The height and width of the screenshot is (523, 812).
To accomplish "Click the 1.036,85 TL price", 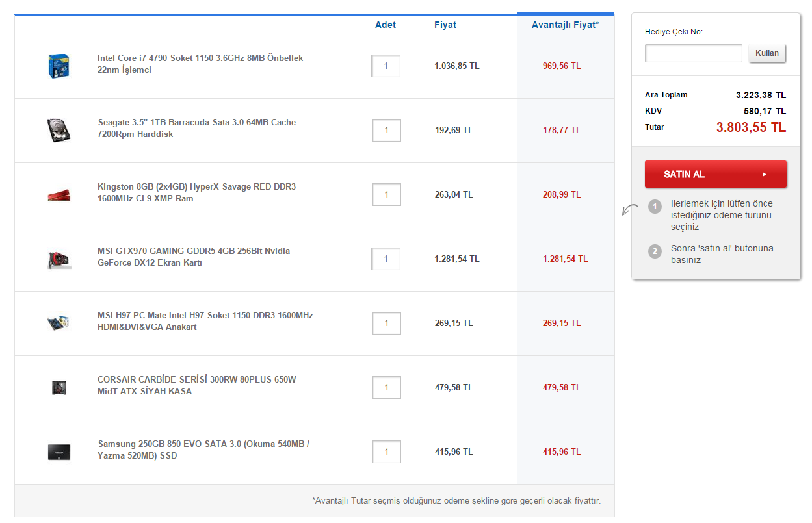I will click(x=457, y=66).
